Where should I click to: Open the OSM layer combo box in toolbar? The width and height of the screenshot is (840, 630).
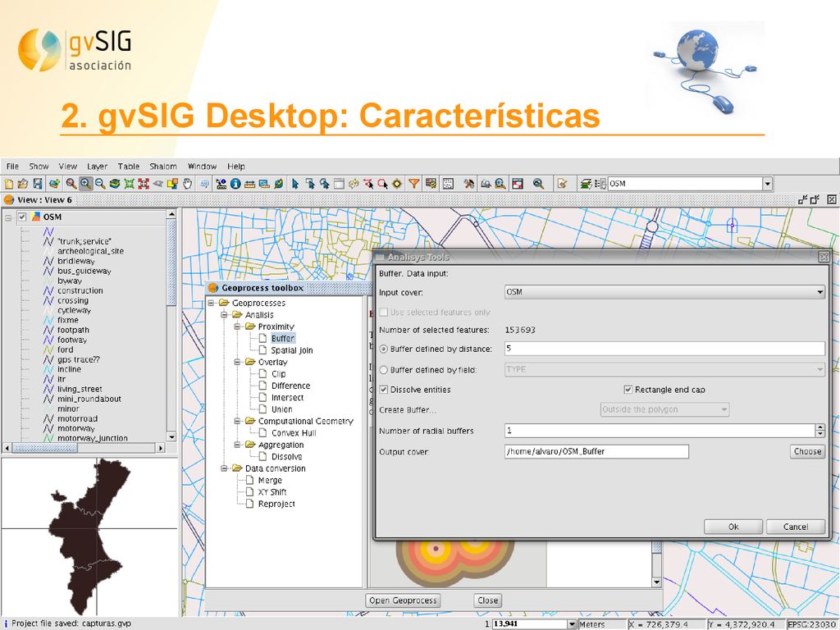pos(690,184)
